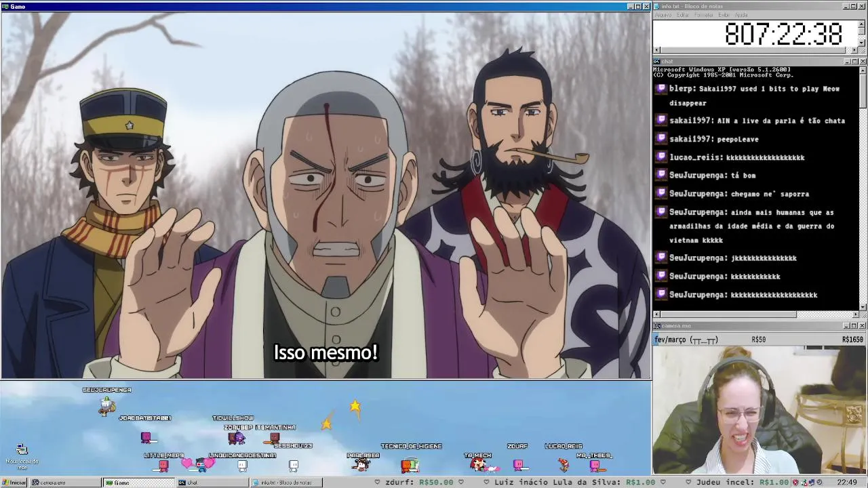868x488 pixels.
Task: Click the Notepad horizontal scroll left arrow
Action: click(656, 50)
